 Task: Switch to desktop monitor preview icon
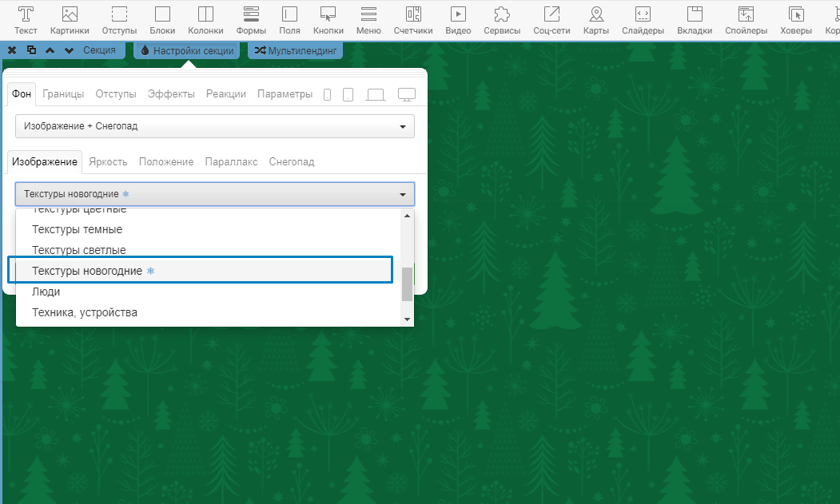(407, 94)
